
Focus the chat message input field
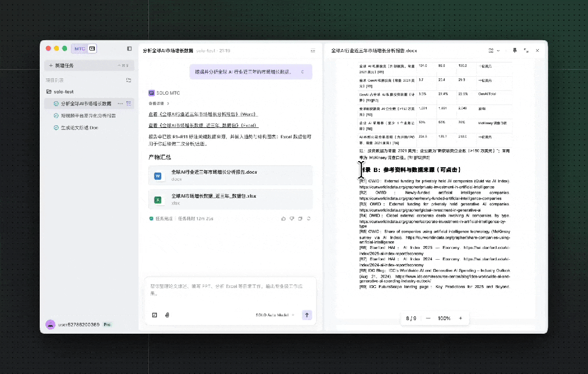(231, 290)
